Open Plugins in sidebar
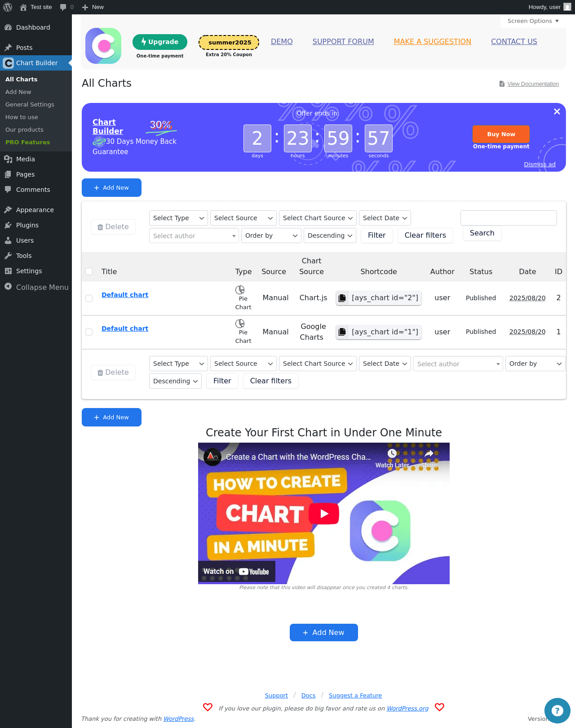 (36, 225)
